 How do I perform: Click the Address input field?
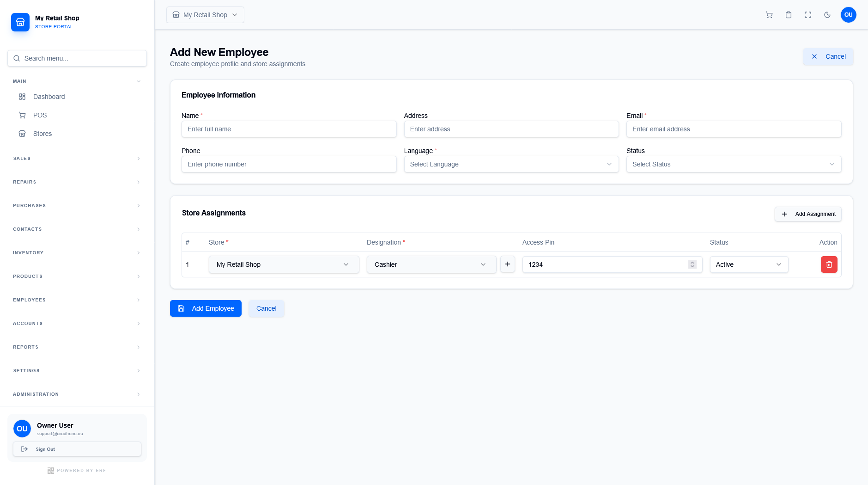point(511,129)
